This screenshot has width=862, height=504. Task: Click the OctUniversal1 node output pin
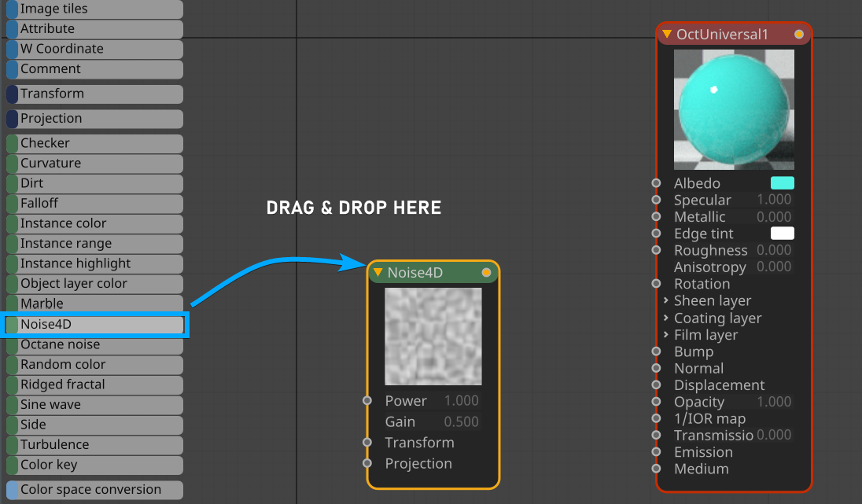click(799, 35)
